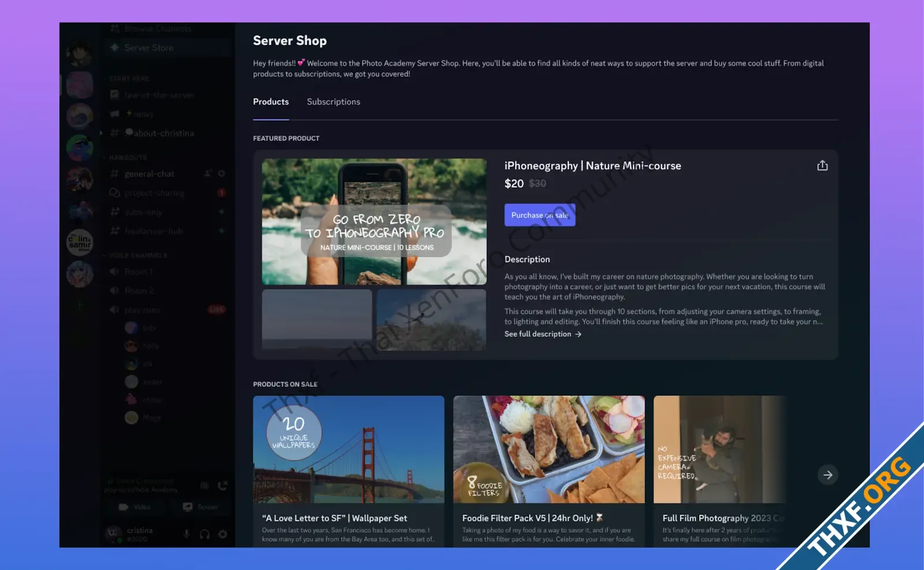Disconnect from voice with phone icon
This screenshot has height=570, width=924.
(222, 486)
